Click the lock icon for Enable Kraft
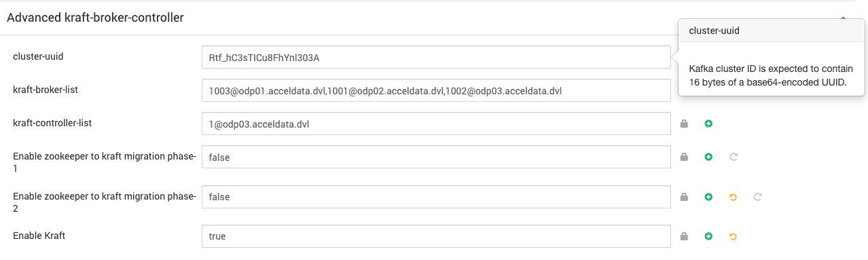The image size is (868, 260). [x=685, y=236]
